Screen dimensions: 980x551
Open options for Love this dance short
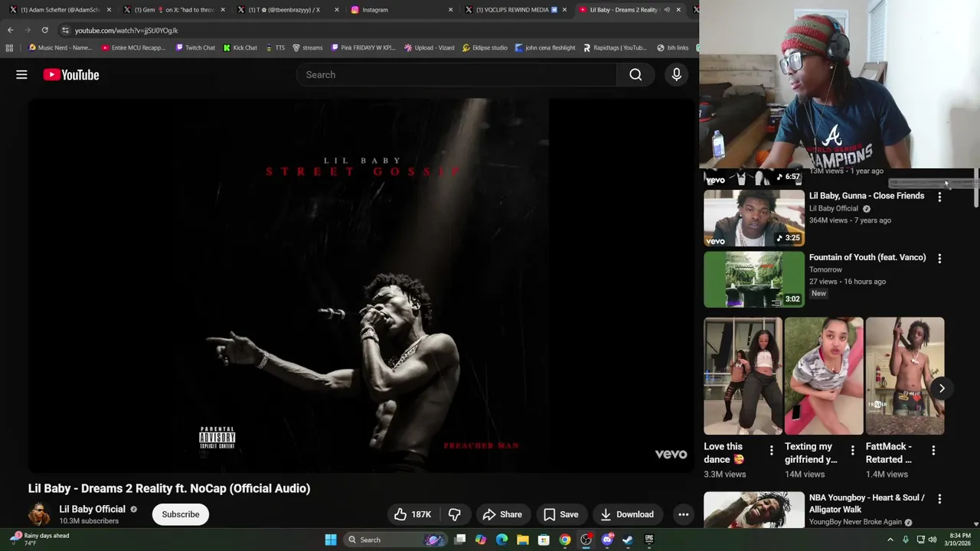click(771, 451)
